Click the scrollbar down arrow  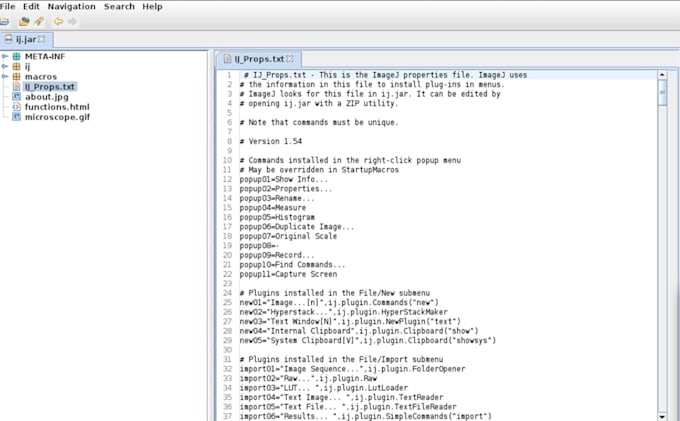pyautogui.click(x=662, y=417)
